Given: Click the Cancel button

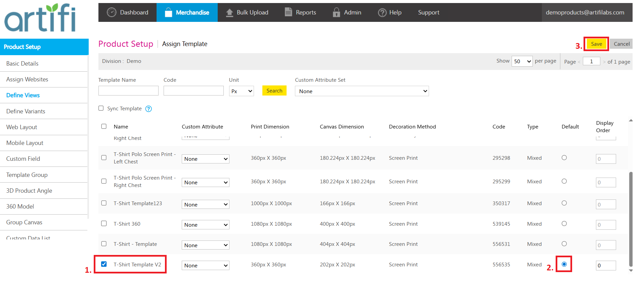Looking at the screenshot, I should (x=621, y=44).
